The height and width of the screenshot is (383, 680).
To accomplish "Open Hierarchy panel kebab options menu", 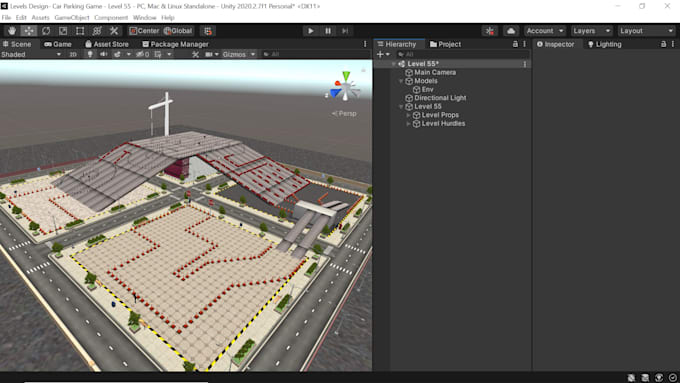I will 524,44.
